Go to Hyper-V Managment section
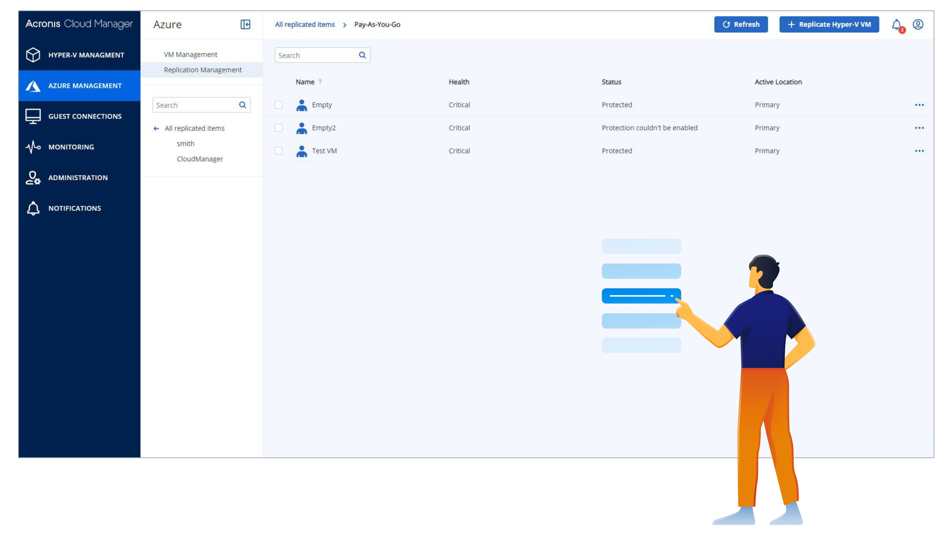 [x=79, y=55]
